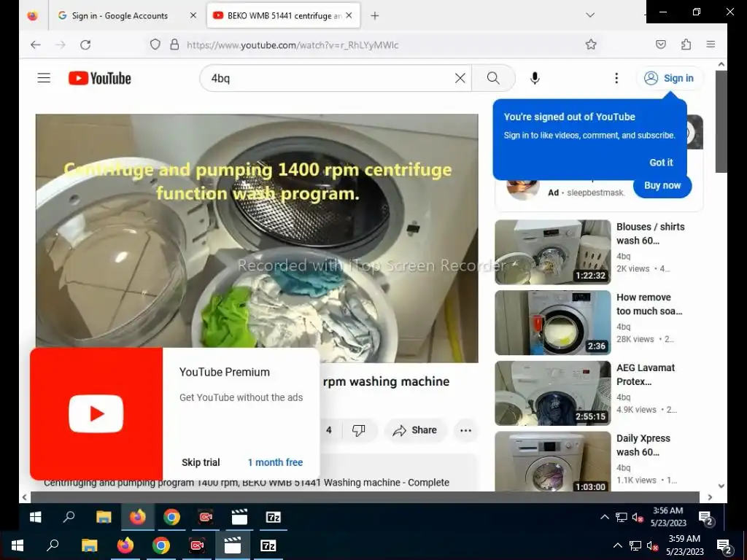747x560 pixels.
Task: Click horizontal scrollbar right arrow
Action: click(710, 497)
